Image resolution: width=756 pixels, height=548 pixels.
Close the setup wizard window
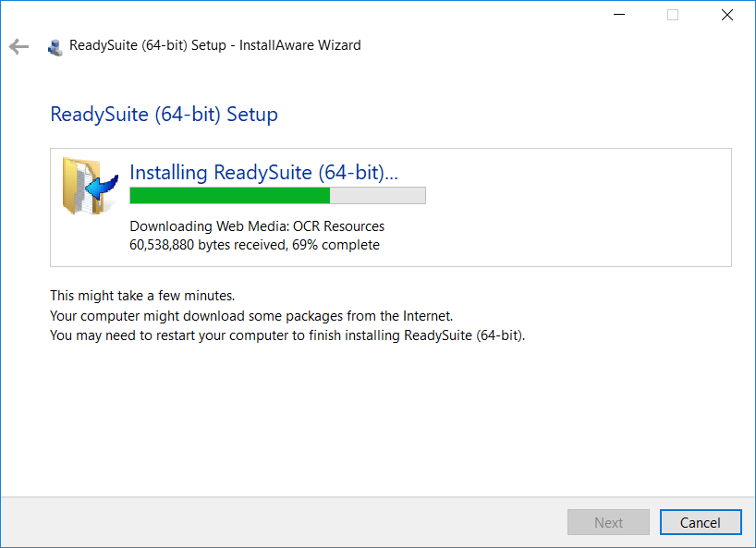pyautogui.click(x=727, y=15)
